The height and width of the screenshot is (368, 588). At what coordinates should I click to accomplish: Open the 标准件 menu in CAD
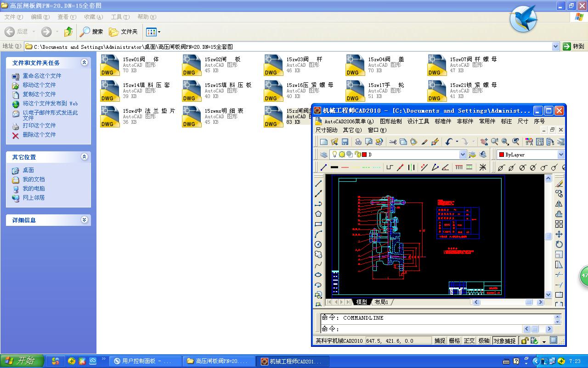[443, 121]
